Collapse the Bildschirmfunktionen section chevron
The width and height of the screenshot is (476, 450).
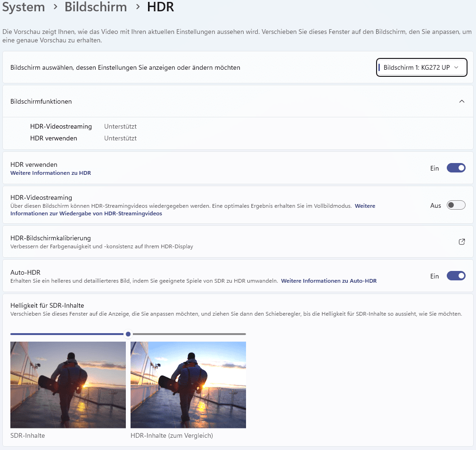[x=461, y=101]
